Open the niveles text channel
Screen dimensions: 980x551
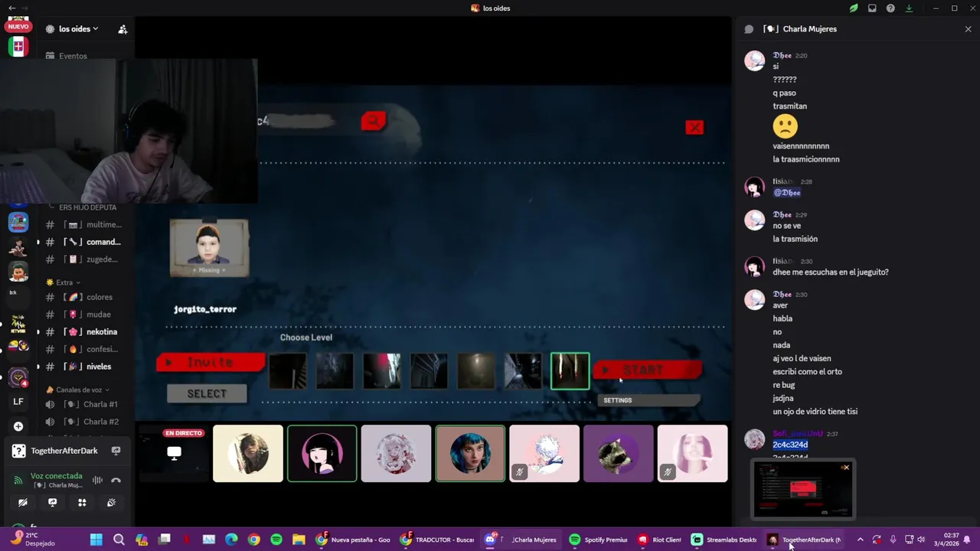(84, 367)
